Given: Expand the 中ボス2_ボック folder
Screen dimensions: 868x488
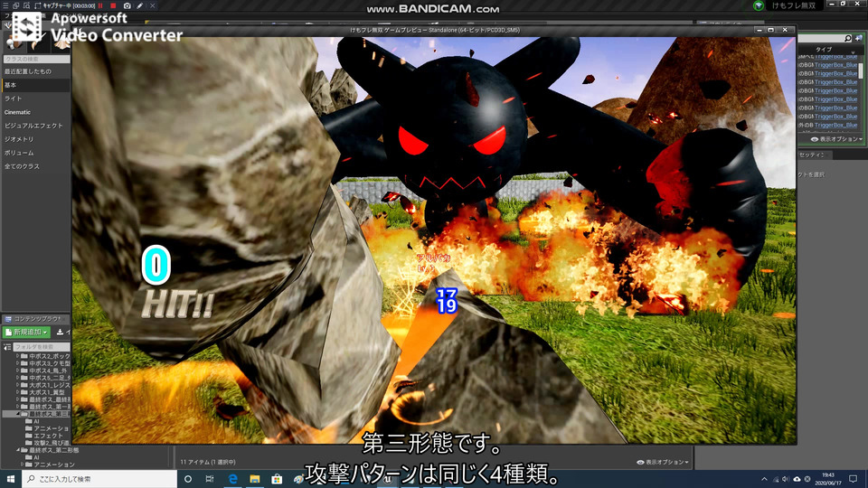Looking at the screenshot, I should [18, 356].
